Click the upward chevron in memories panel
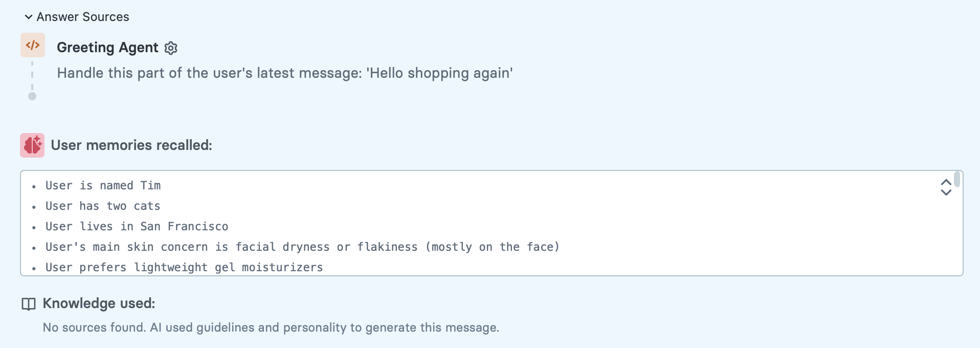This screenshot has width=980, height=348. point(946,182)
